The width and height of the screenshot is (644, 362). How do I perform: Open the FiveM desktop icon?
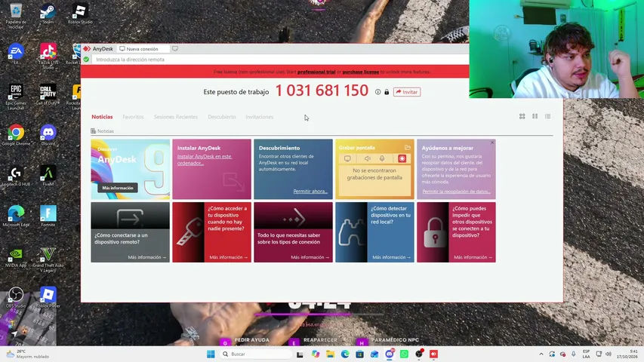pyautogui.click(x=48, y=176)
